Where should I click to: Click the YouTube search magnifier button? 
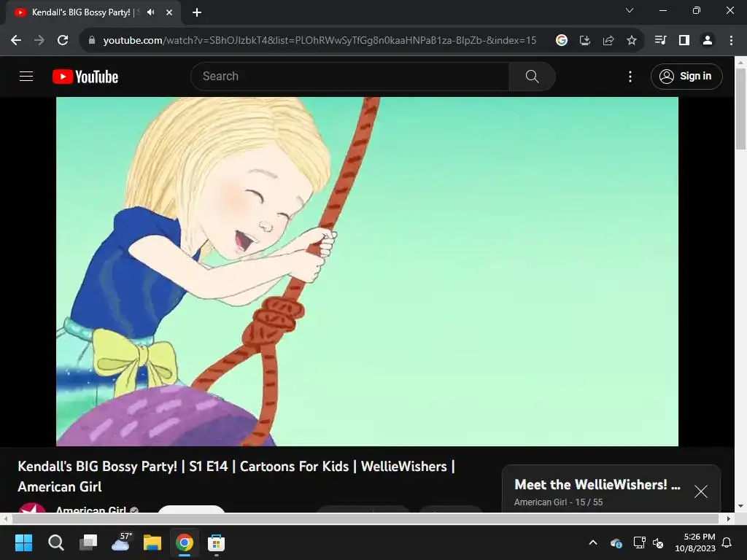tap(532, 76)
